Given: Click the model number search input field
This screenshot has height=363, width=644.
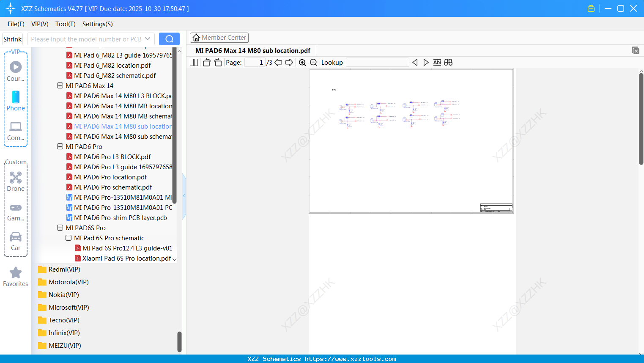Looking at the screenshot, I should coord(86,39).
